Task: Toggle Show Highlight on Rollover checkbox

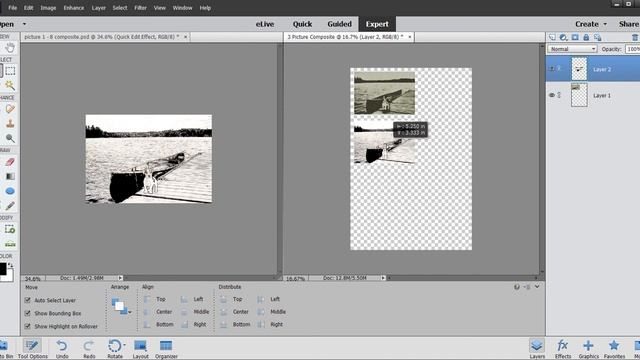Action: click(x=28, y=326)
